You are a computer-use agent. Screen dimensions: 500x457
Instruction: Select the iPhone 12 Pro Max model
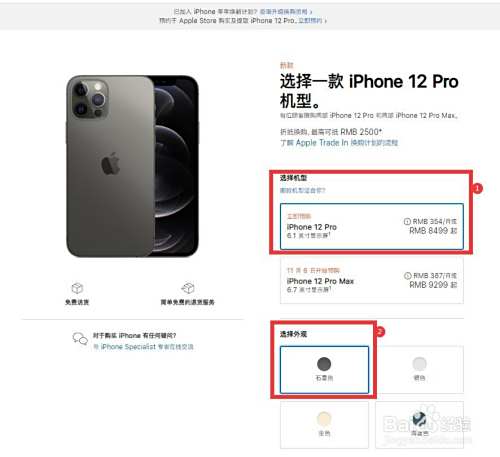coord(372,280)
